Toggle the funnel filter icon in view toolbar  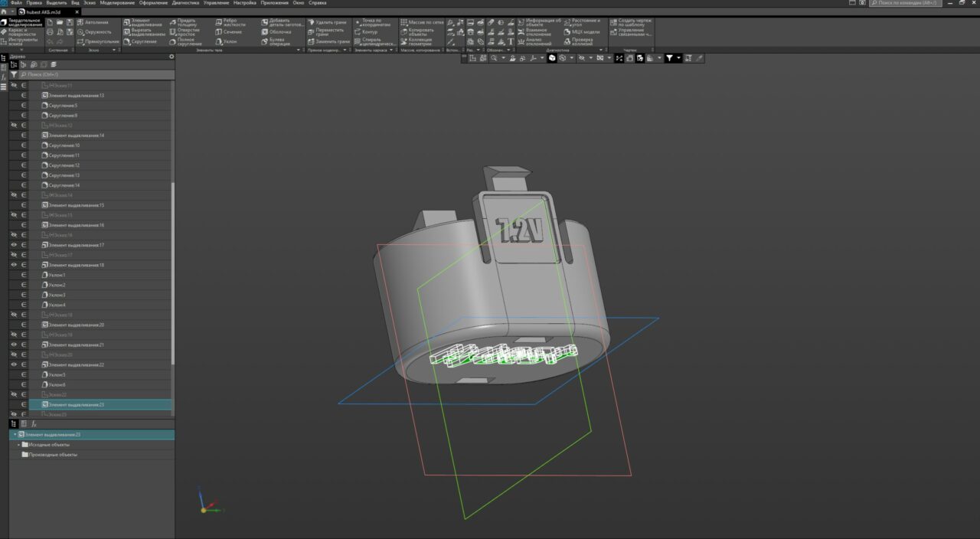pyautogui.click(x=669, y=58)
